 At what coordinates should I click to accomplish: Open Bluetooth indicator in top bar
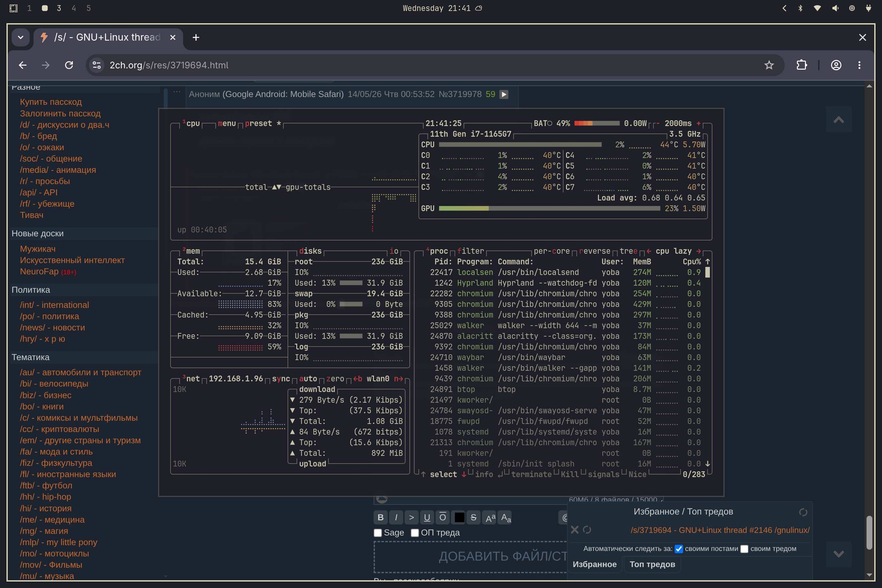click(x=800, y=8)
